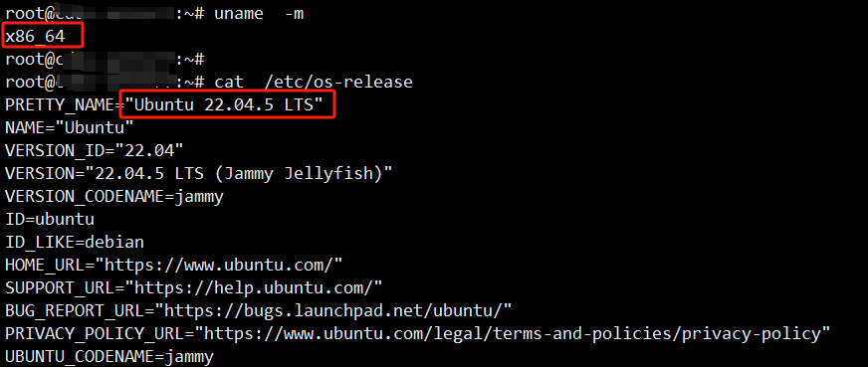Click the Jammy Jellyfish version text
This screenshot has width=868, height=367.
299,173
